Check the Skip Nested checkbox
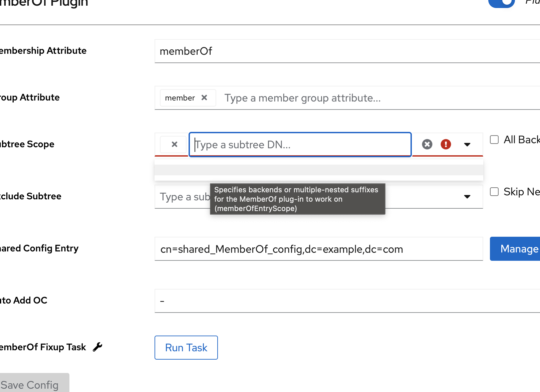 (494, 192)
